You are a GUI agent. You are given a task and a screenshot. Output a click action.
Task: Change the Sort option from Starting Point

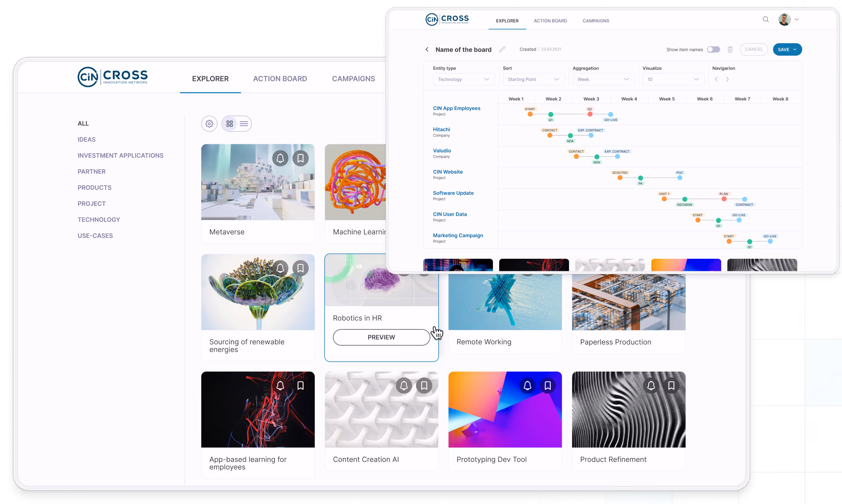coord(533,79)
